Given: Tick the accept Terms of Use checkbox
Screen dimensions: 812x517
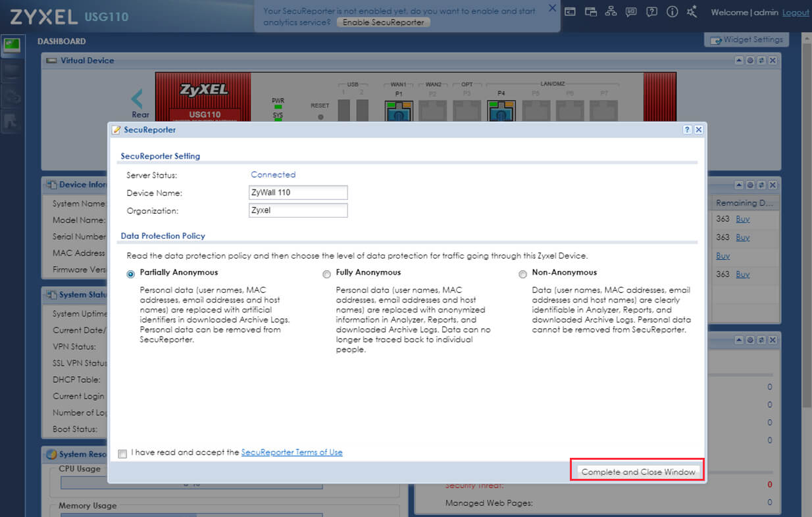Looking at the screenshot, I should tap(122, 453).
